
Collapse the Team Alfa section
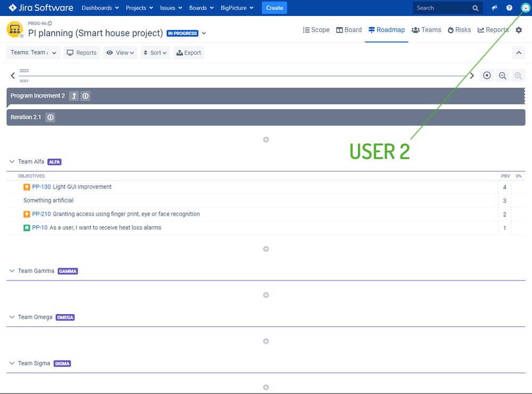[x=12, y=161]
